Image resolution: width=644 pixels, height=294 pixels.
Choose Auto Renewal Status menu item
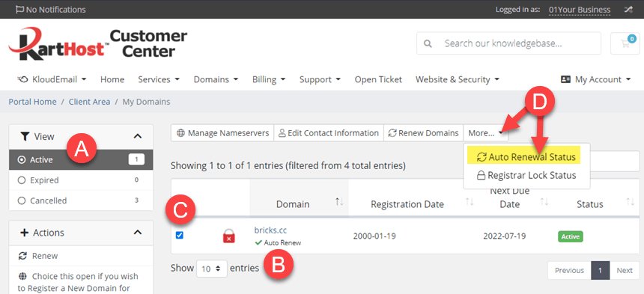(x=526, y=157)
